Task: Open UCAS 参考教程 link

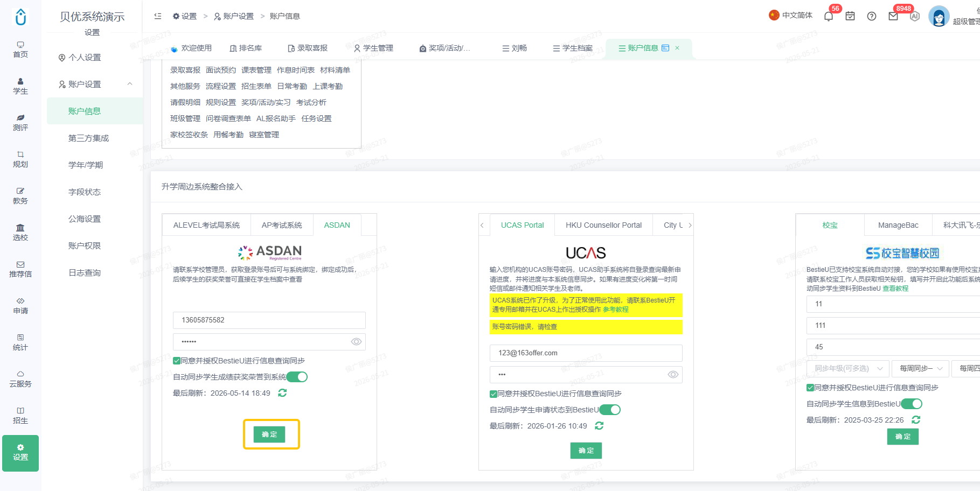Action: pyautogui.click(x=616, y=310)
